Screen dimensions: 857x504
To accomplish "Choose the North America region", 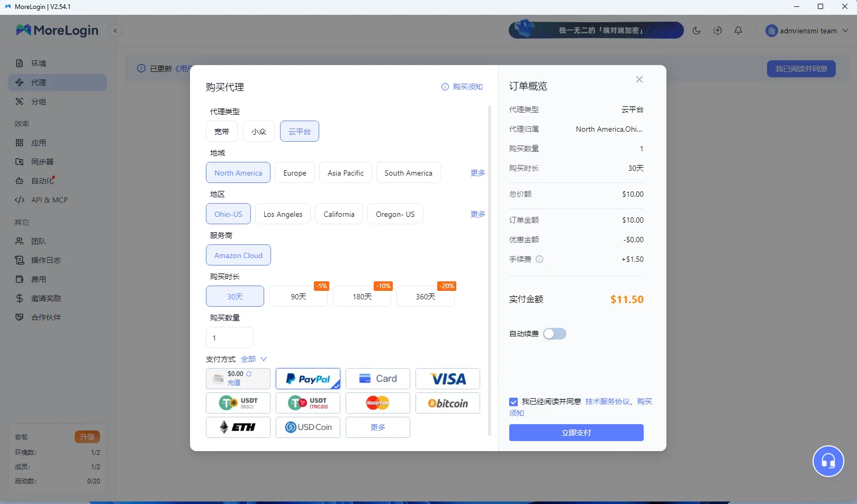I will tap(238, 172).
